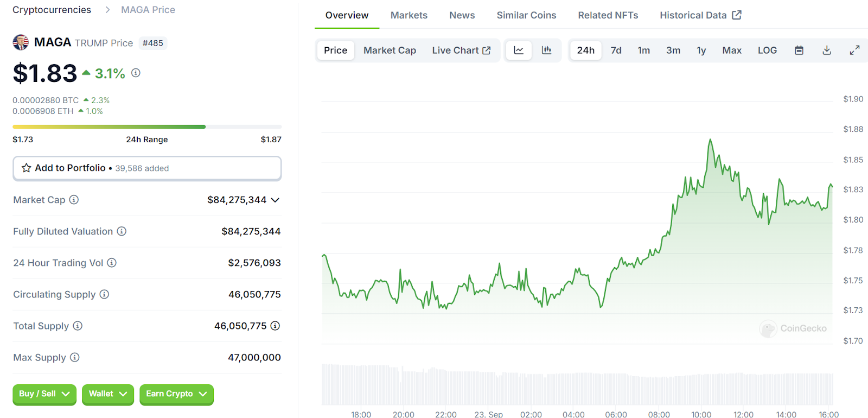Open price change info icon next to 3.1%

click(x=136, y=73)
